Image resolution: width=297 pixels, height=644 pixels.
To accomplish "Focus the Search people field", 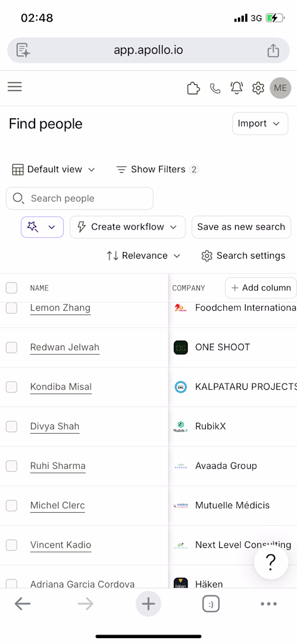I will click(80, 198).
